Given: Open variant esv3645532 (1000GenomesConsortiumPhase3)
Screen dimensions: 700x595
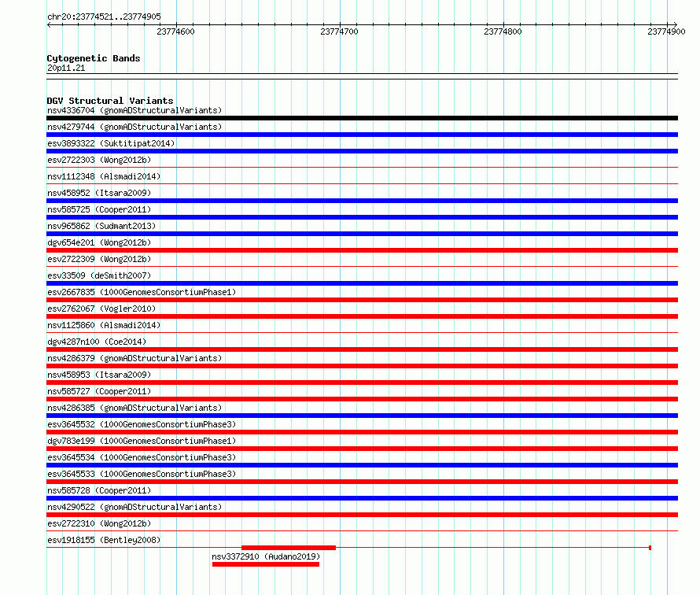Looking at the screenshot, I should [x=142, y=424].
